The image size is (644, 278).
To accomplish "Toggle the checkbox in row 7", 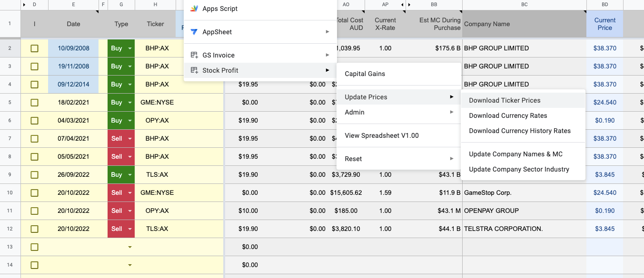I will click(x=34, y=139).
